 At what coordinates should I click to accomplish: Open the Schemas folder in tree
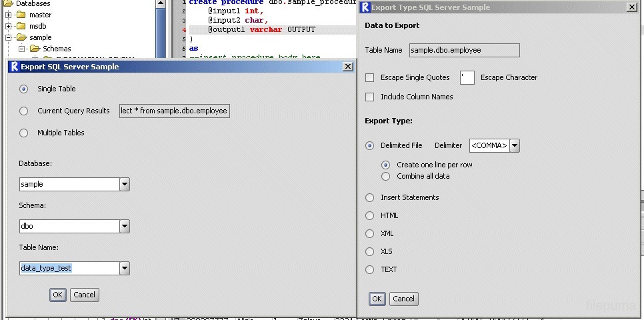click(57, 49)
